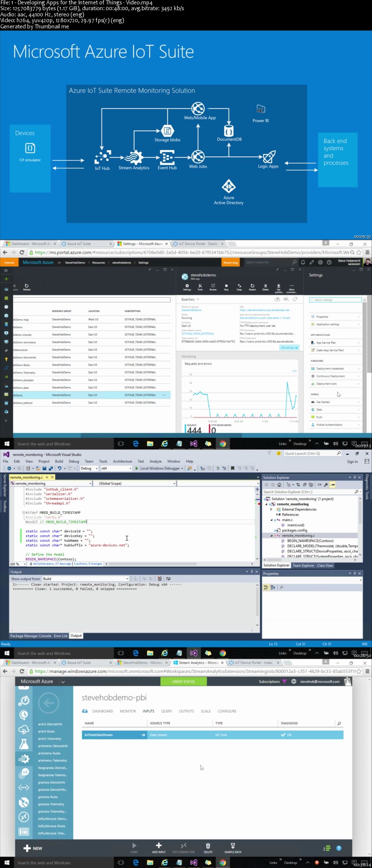
Task: Click Clear All icon in Output toolbar
Action: 160,579
